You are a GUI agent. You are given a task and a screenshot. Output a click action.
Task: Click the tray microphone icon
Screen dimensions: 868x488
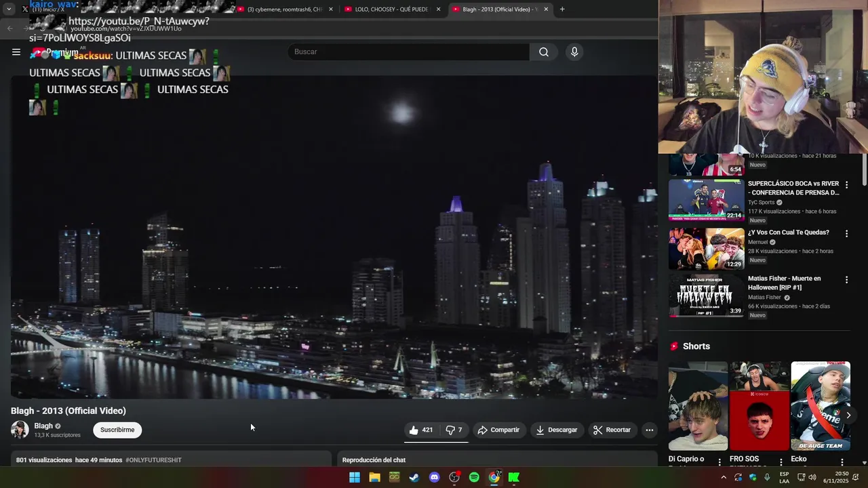(767, 477)
